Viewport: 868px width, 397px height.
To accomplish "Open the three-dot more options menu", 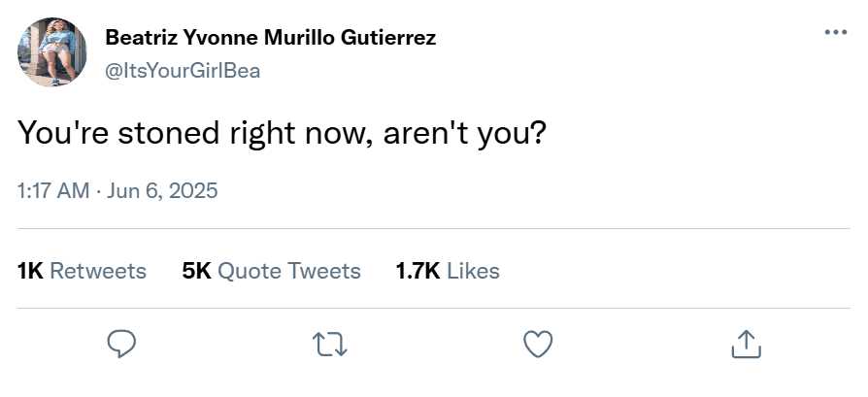I will coord(835,32).
